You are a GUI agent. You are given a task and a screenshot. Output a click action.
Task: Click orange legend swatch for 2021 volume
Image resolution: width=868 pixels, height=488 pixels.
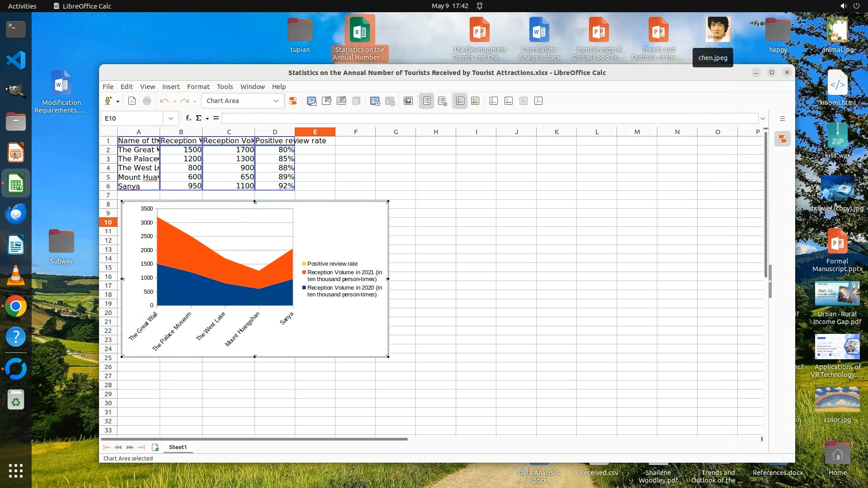point(304,272)
